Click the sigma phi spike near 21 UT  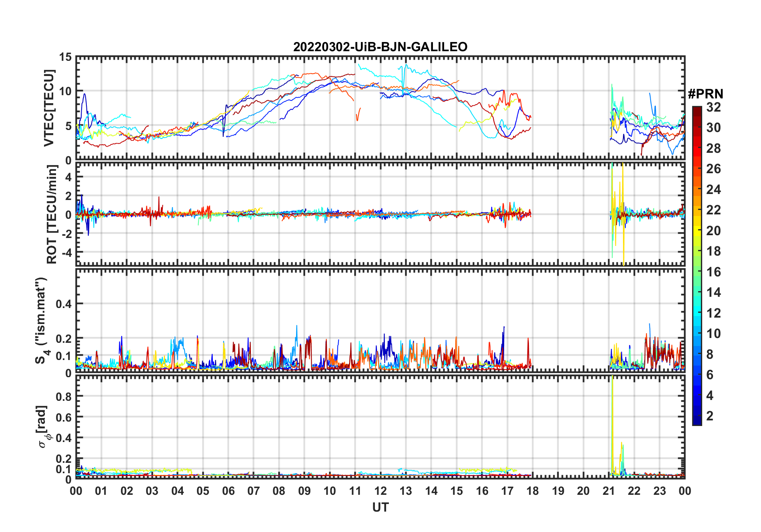(612, 425)
